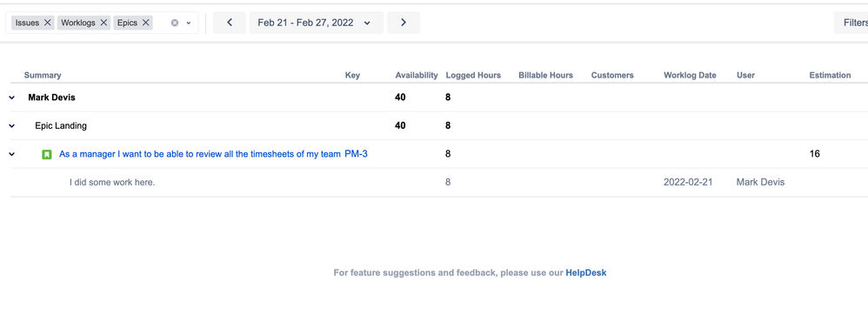Viewport: 868px width, 323px height.
Task: Click the 2022-02-21 worklog date cell
Action: click(x=688, y=182)
